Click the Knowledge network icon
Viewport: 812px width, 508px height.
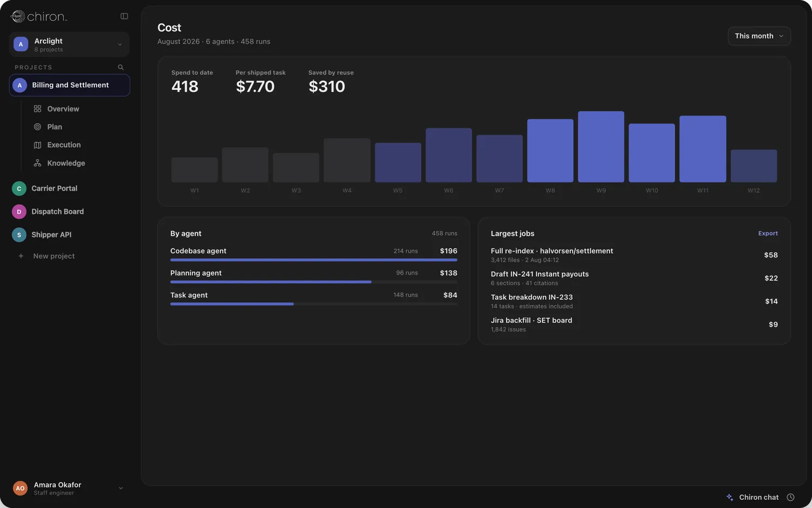coord(37,163)
